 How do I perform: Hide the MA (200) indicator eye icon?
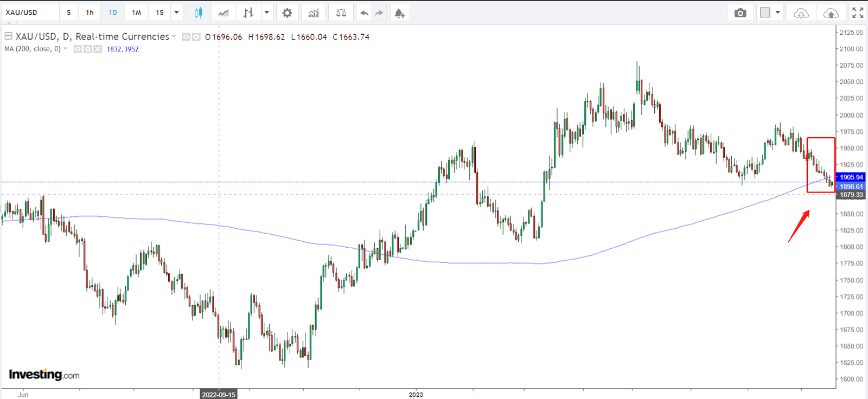point(78,49)
